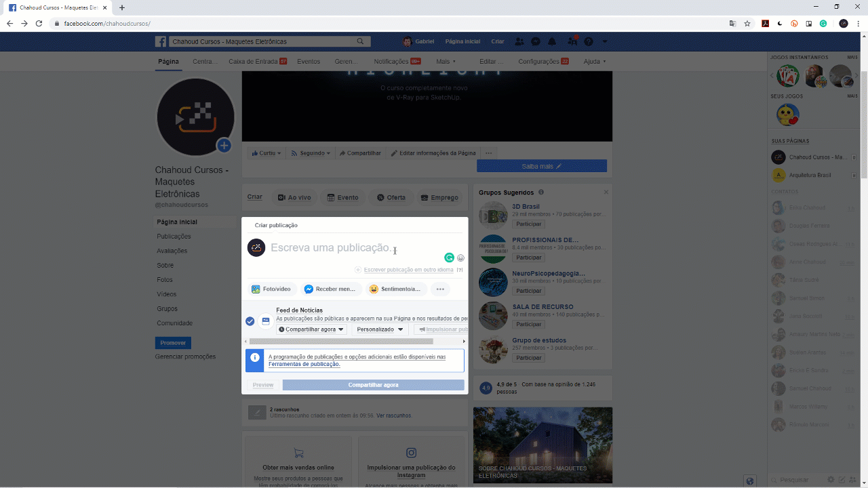Image resolution: width=868 pixels, height=488 pixels.
Task: Click the Trello extension icon in Chrome toolbar
Action: (809, 23)
